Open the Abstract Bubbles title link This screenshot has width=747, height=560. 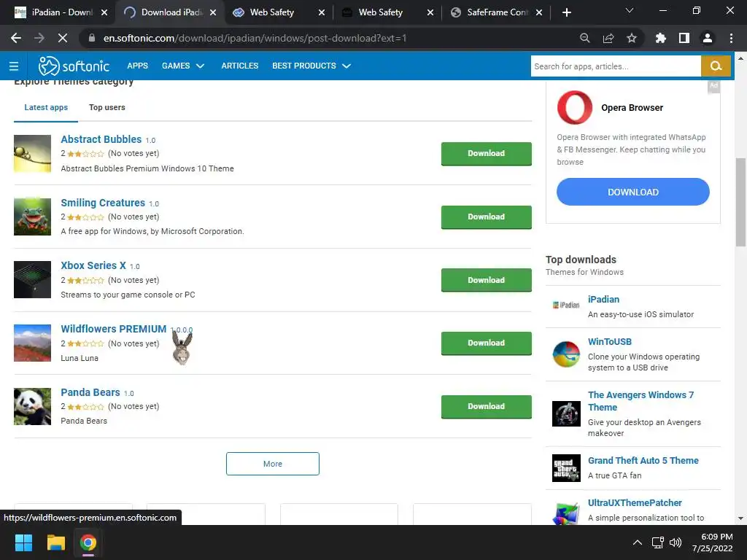tap(101, 139)
